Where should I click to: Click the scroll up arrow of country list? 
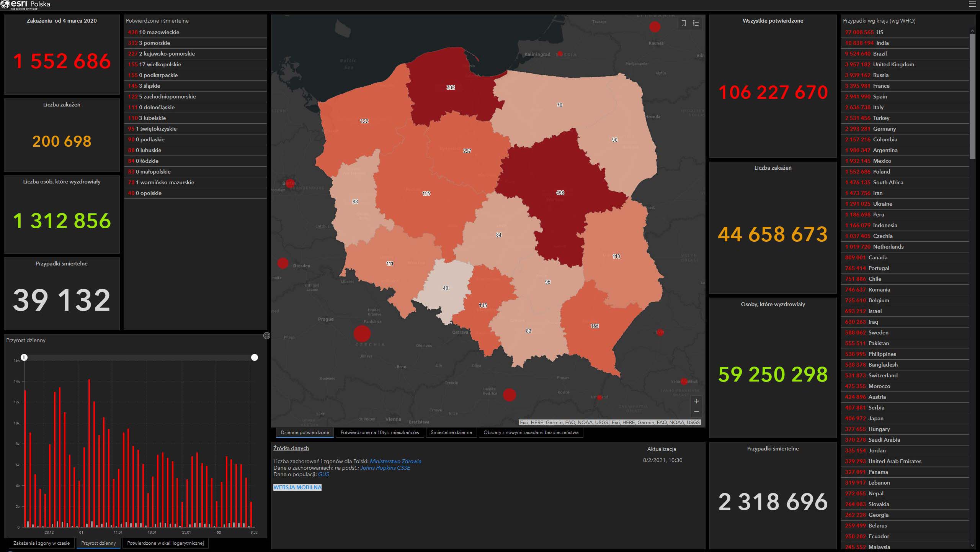coord(972,31)
